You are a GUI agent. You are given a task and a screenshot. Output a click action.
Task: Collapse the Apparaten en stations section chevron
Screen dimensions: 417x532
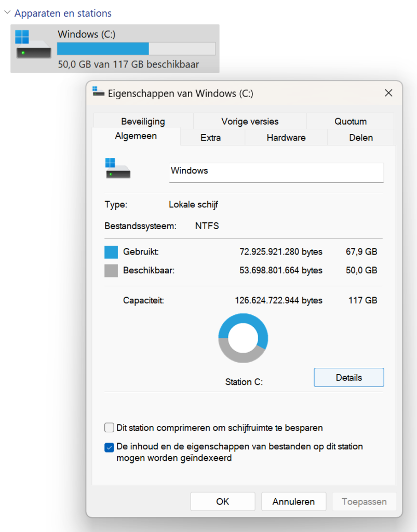(7, 12)
